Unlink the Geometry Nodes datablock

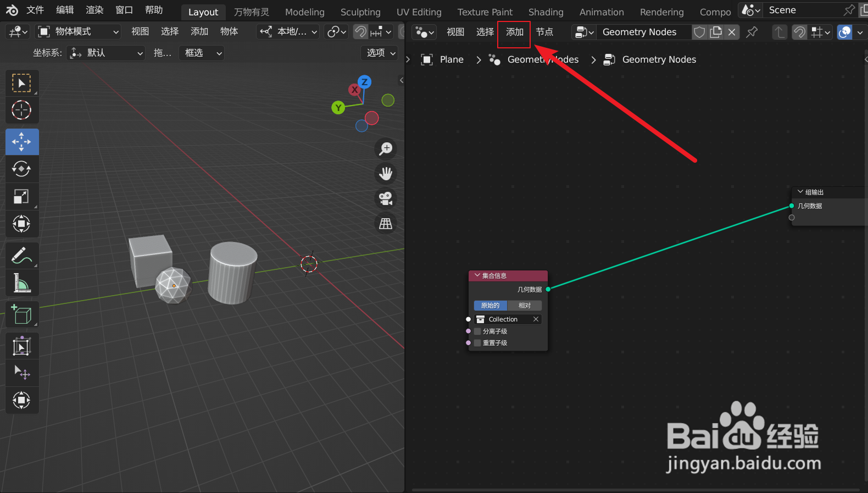click(x=732, y=32)
